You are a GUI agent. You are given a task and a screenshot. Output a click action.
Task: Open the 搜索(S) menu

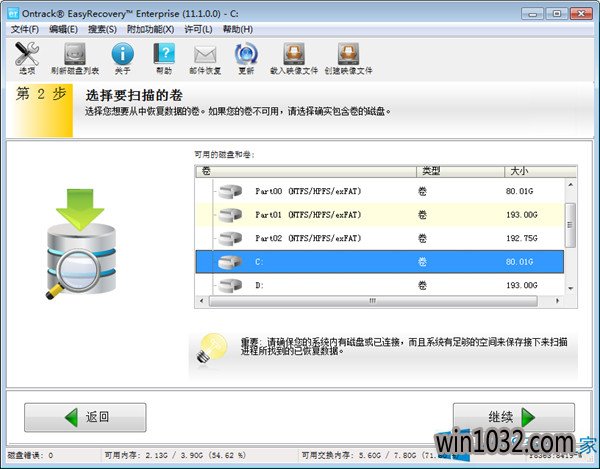[102, 29]
